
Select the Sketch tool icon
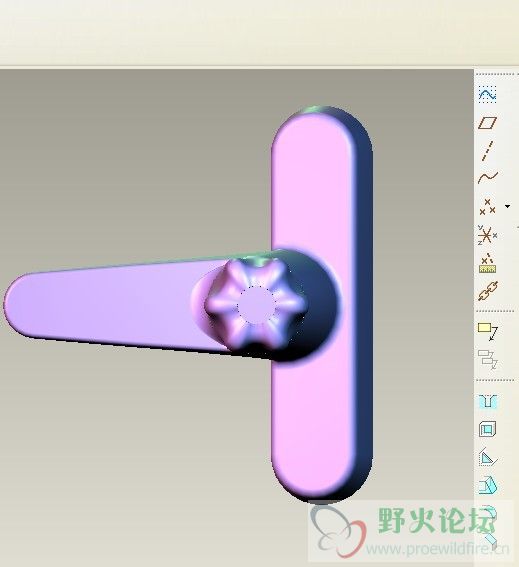488,94
